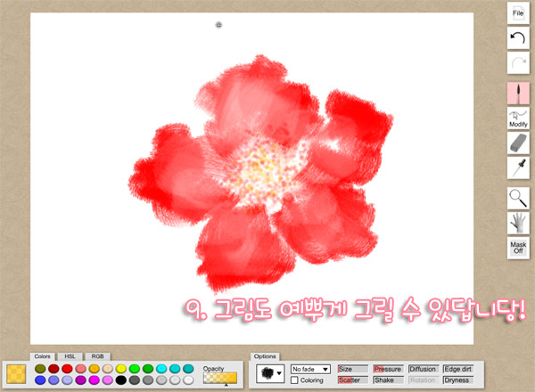535x392 pixels.
Task: Pick the eyedropper color picker tool
Action: pos(518,167)
